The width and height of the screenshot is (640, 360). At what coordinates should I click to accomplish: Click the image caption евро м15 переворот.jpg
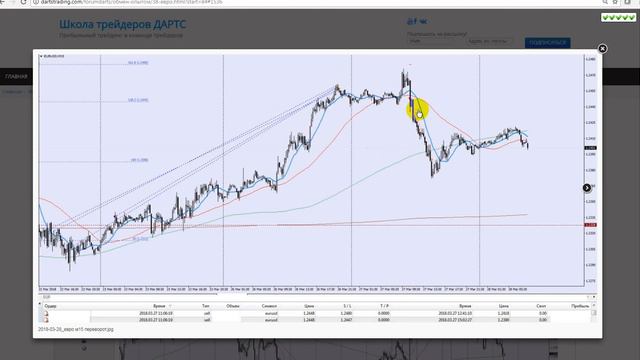click(x=76, y=329)
